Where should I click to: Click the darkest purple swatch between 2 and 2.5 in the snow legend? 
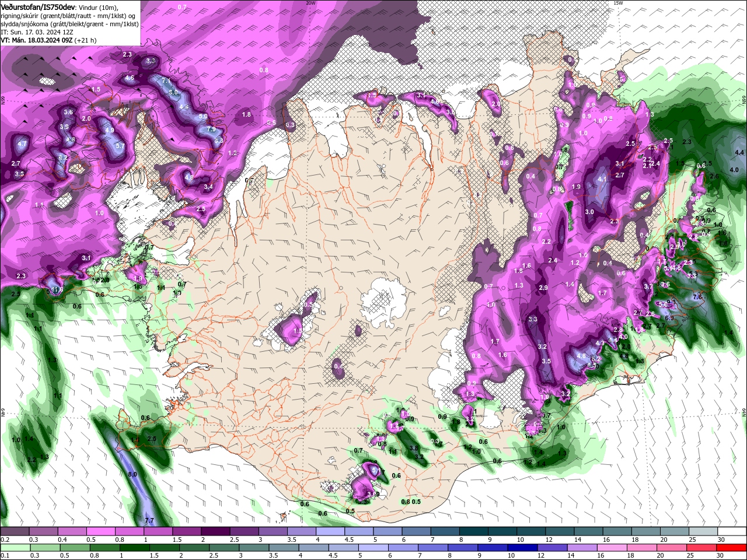(215, 532)
